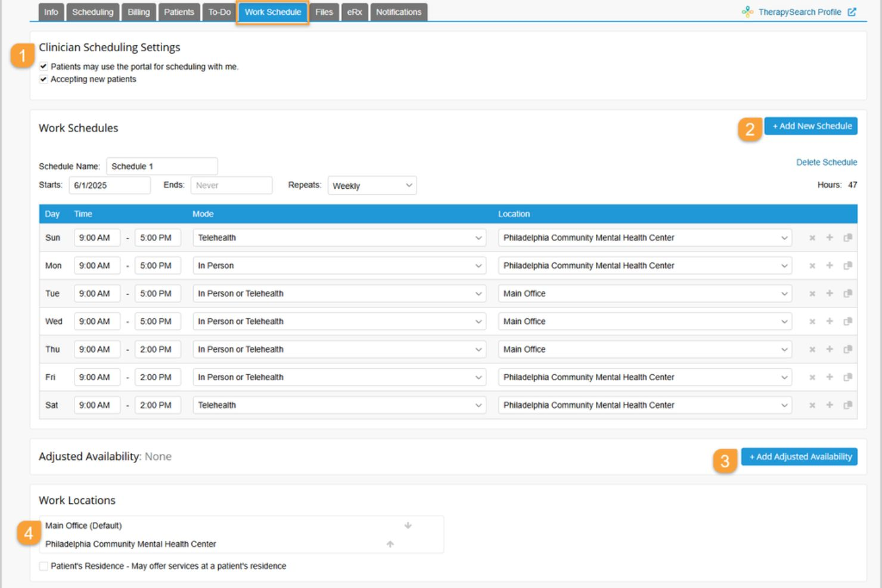Image resolution: width=882 pixels, height=588 pixels.
Task: Toggle Accepting new patients checkbox
Action: tap(44, 79)
